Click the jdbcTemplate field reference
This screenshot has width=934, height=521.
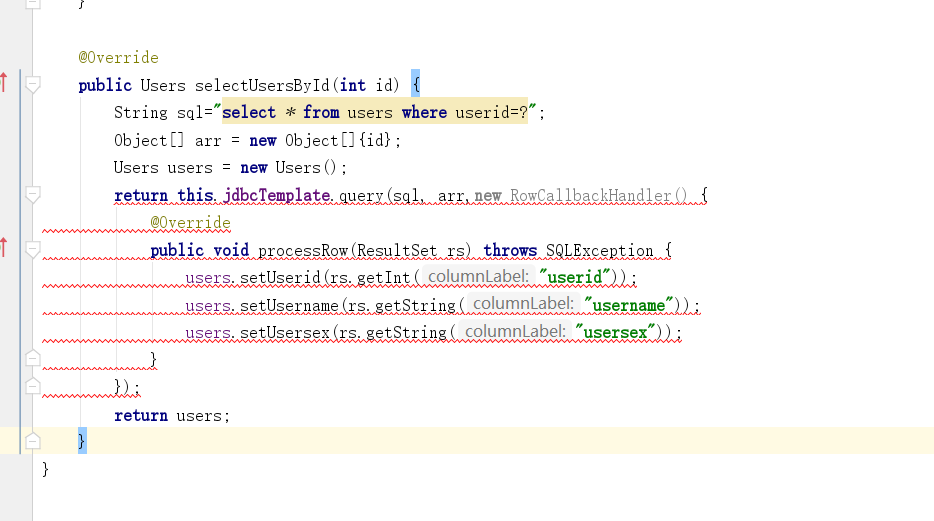click(x=277, y=195)
